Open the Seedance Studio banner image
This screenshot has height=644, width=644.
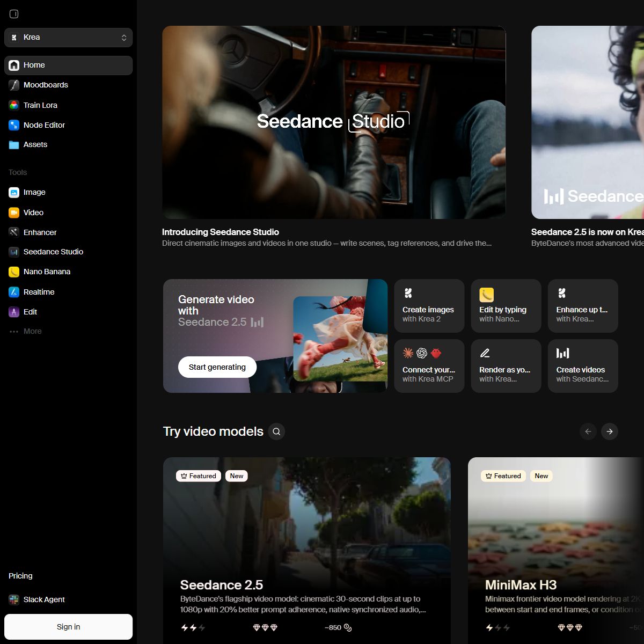(x=334, y=122)
